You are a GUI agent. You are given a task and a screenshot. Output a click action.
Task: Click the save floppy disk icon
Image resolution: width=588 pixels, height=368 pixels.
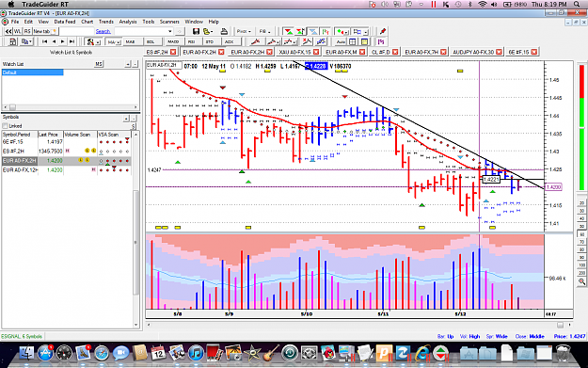(196, 31)
